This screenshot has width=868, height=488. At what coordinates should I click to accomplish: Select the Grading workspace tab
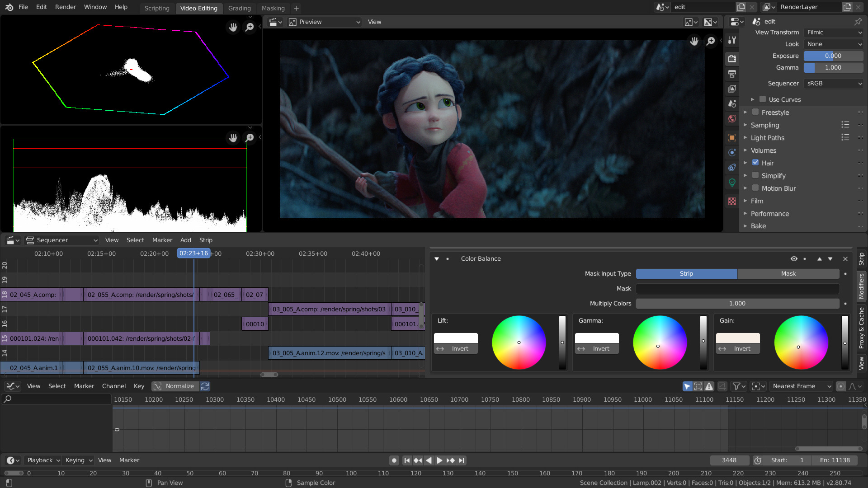pos(240,8)
